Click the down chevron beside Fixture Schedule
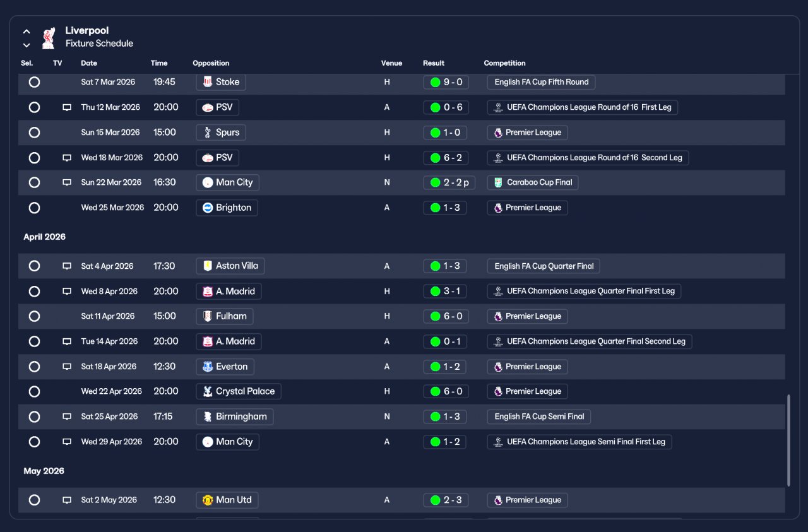808x532 pixels. point(27,45)
